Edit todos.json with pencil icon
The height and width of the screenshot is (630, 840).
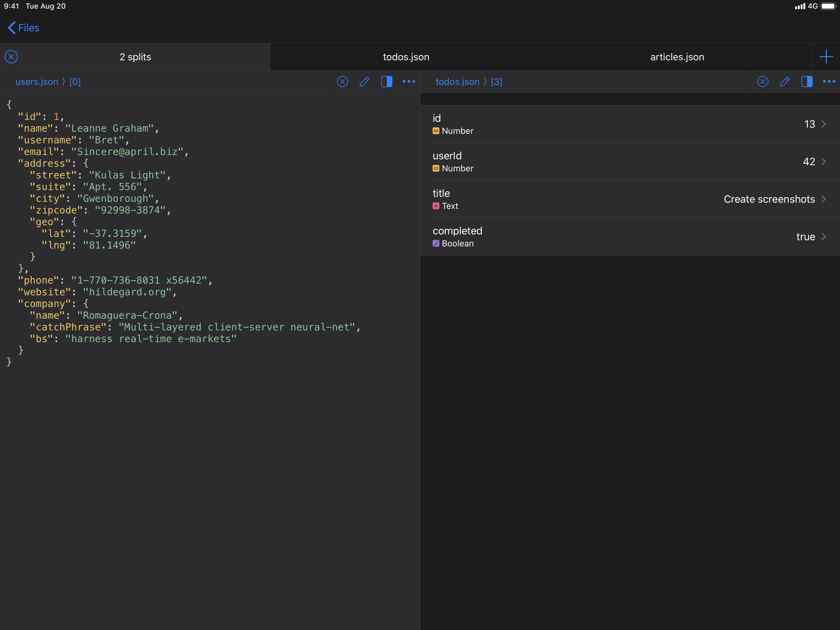(785, 82)
